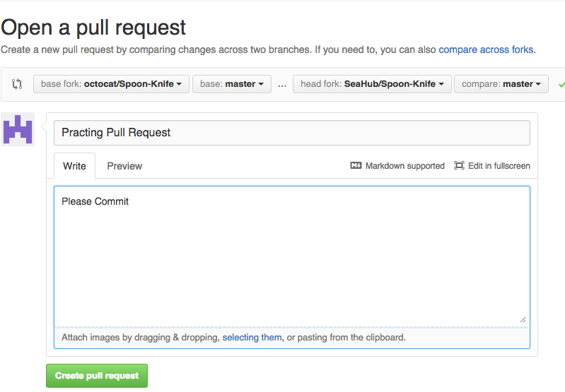Click the comment box resize handle
The width and height of the screenshot is (565, 392).
pyautogui.click(x=523, y=319)
